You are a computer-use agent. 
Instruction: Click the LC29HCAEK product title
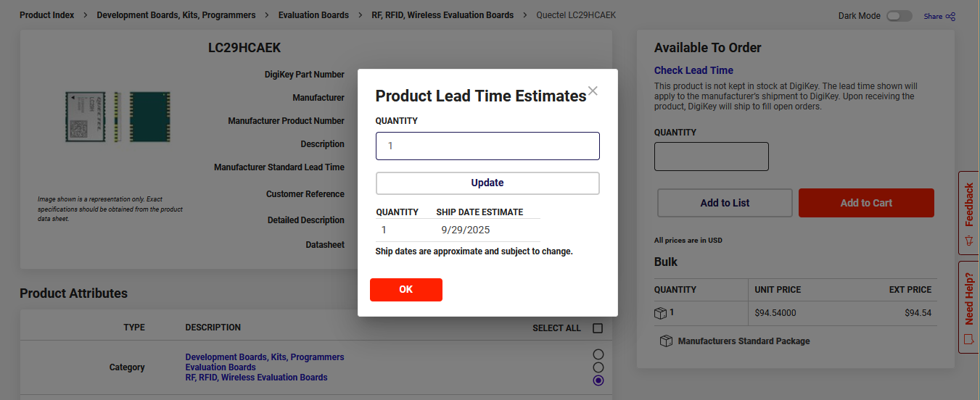244,48
